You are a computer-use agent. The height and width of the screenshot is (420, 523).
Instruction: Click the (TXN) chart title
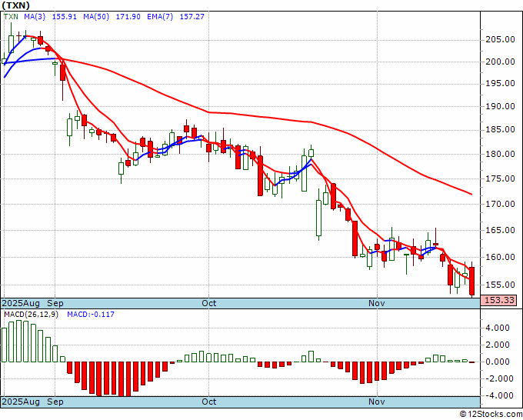[15, 5]
